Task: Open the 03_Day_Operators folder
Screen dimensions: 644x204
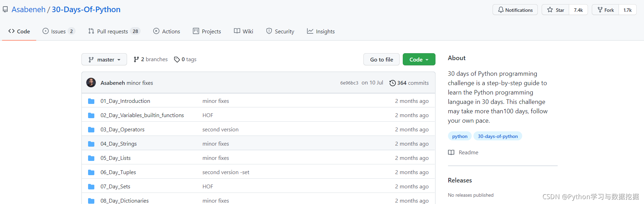Action: [123, 129]
